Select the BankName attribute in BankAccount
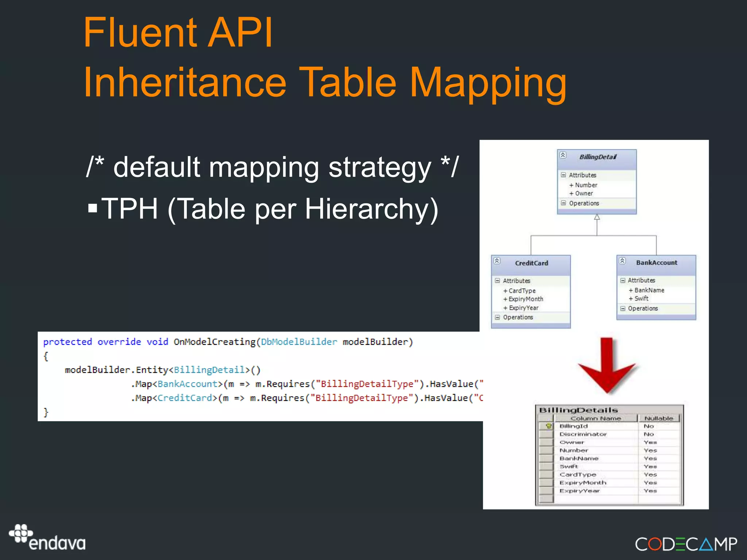The width and height of the screenshot is (747, 560). (646, 291)
